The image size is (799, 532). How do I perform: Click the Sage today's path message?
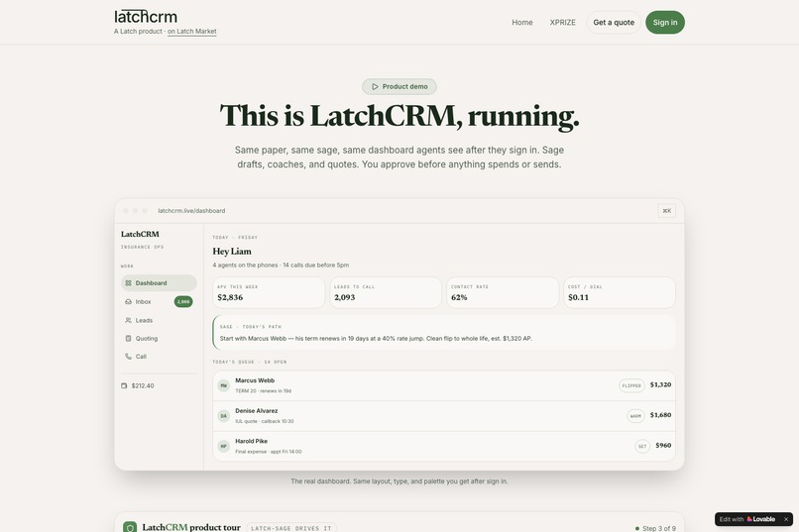[444, 333]
